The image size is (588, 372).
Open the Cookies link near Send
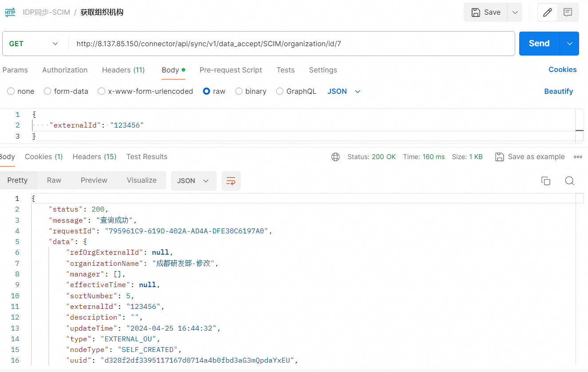click(563, 69)
